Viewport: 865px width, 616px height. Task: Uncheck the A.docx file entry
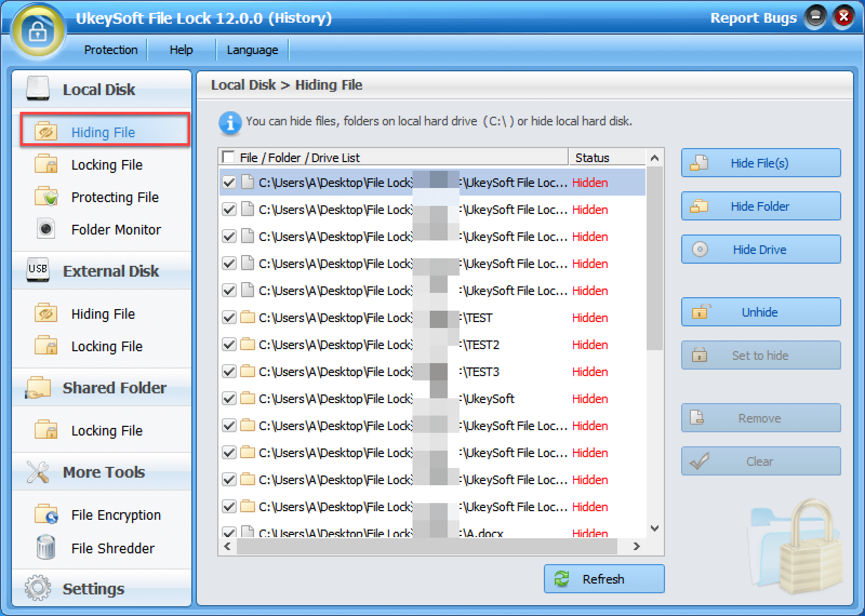click(x=229, y=533)
